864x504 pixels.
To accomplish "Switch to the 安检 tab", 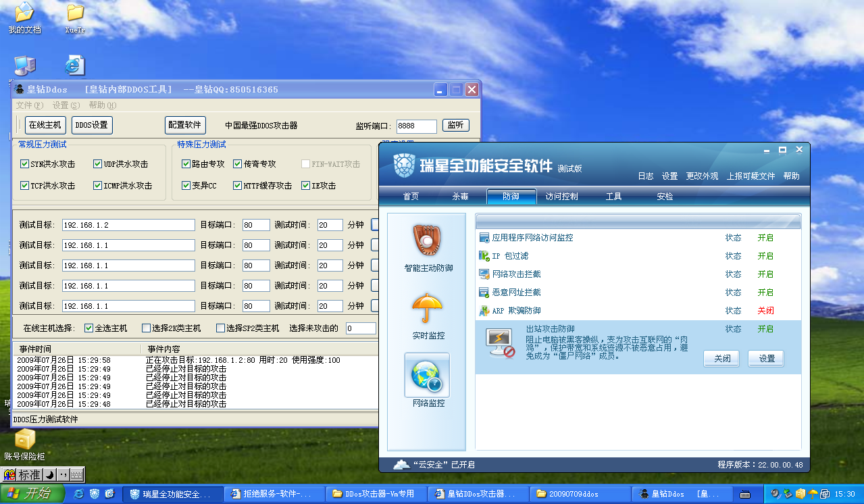I will pos(665,197).
